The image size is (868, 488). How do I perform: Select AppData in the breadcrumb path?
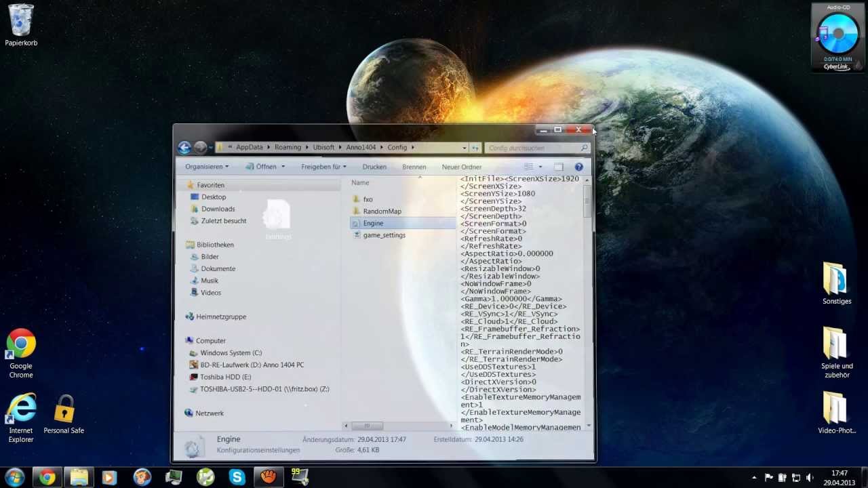click(249, 148)
